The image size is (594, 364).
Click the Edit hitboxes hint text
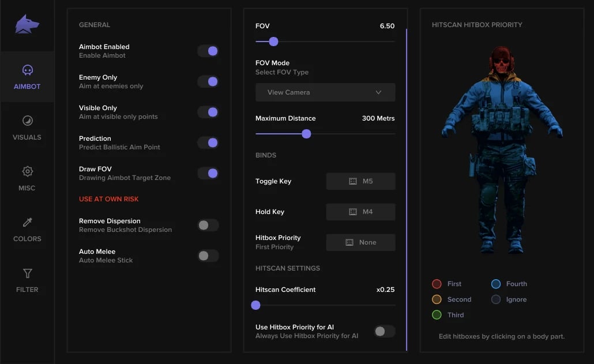click(x=502, y=336)
